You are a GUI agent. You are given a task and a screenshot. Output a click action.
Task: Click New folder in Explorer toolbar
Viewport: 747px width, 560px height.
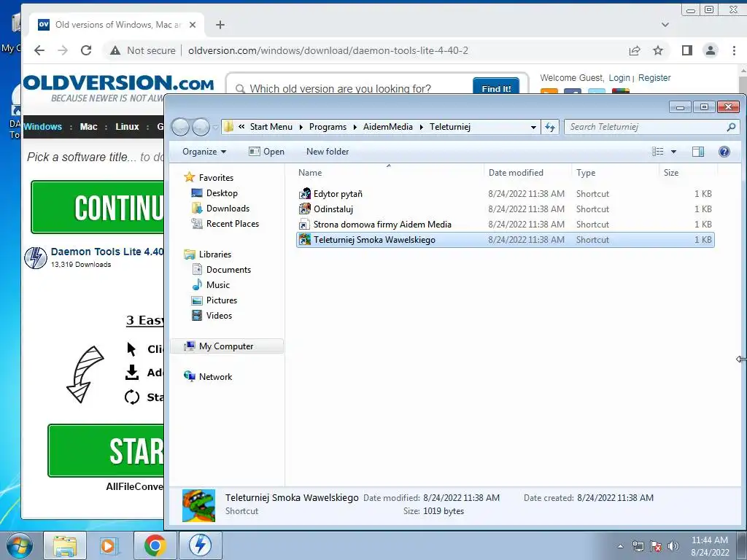(x=328, y=152)
